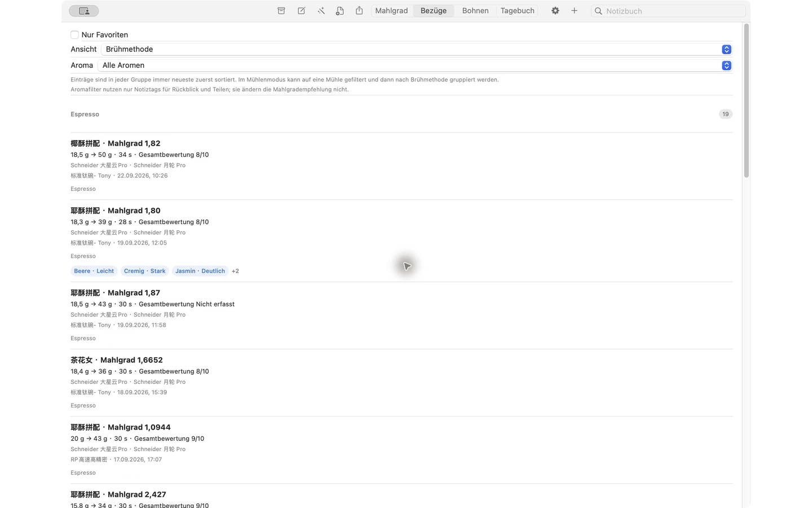Click the RP entry dated 17.09.2026, 17:07
Screen dimensions: 812x508
pyautogui.click(x=116, y=459)
